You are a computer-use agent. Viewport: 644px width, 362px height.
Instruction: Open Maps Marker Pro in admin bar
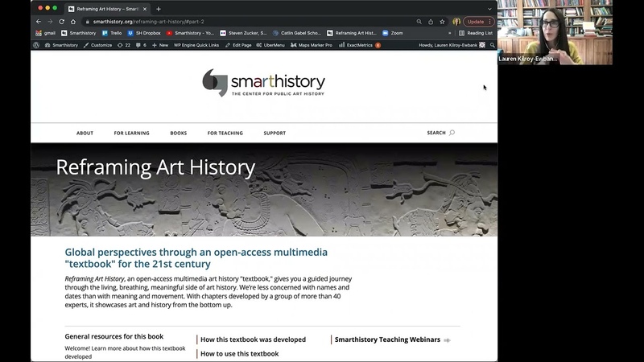(311, 45)
